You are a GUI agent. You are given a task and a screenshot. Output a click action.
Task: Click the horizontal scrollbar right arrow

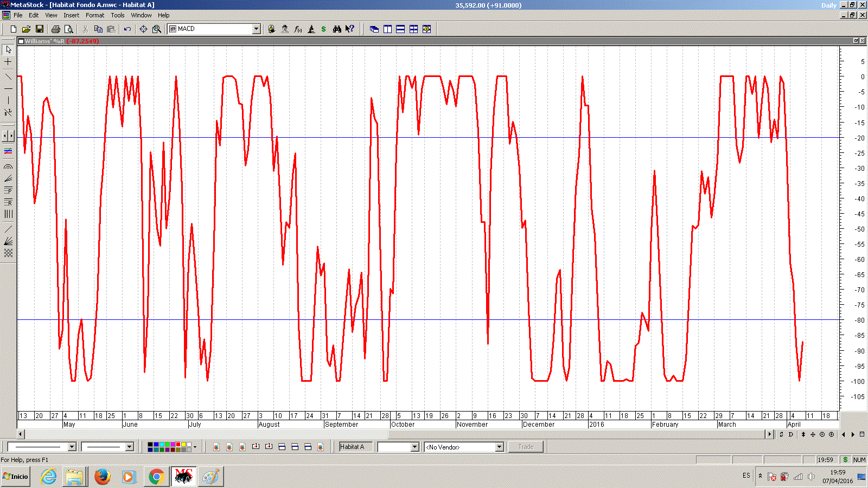point(770,434)
